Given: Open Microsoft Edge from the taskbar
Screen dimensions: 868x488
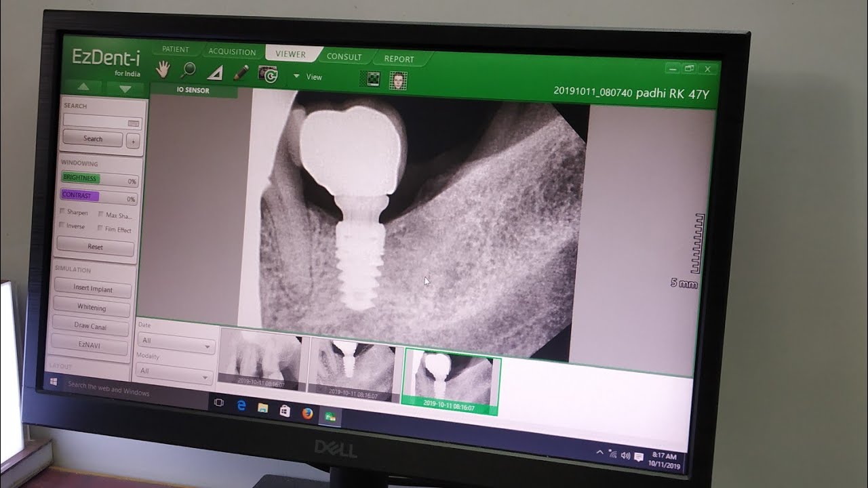Looking at the screenshot, I should tap(241, 405).
